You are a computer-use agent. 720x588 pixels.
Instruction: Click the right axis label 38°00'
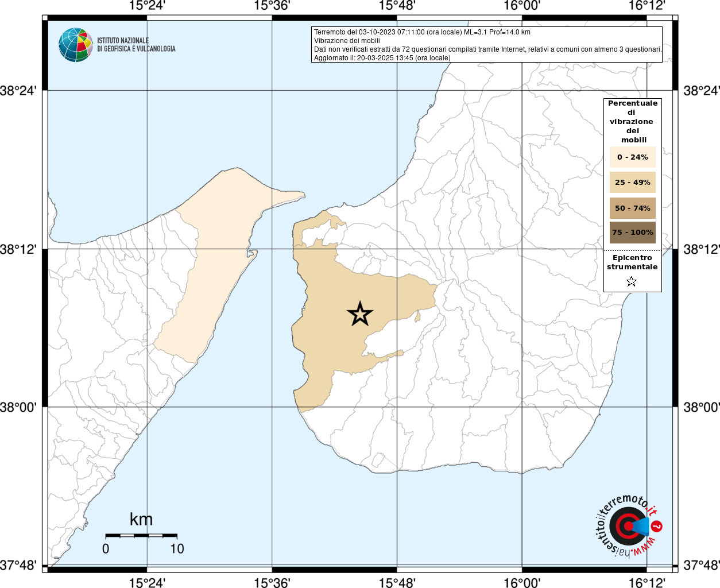[701, 407]
